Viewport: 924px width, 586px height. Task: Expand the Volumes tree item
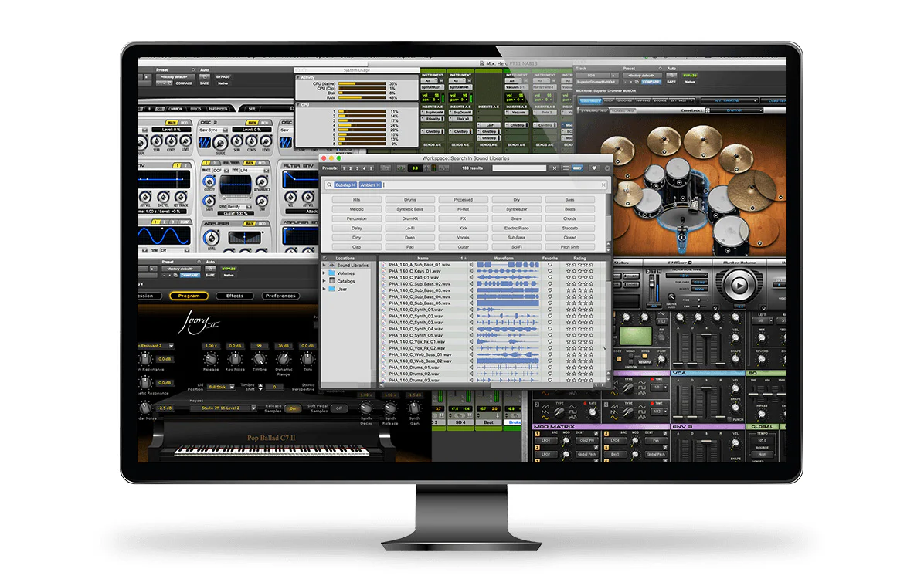tap(324, 273)
